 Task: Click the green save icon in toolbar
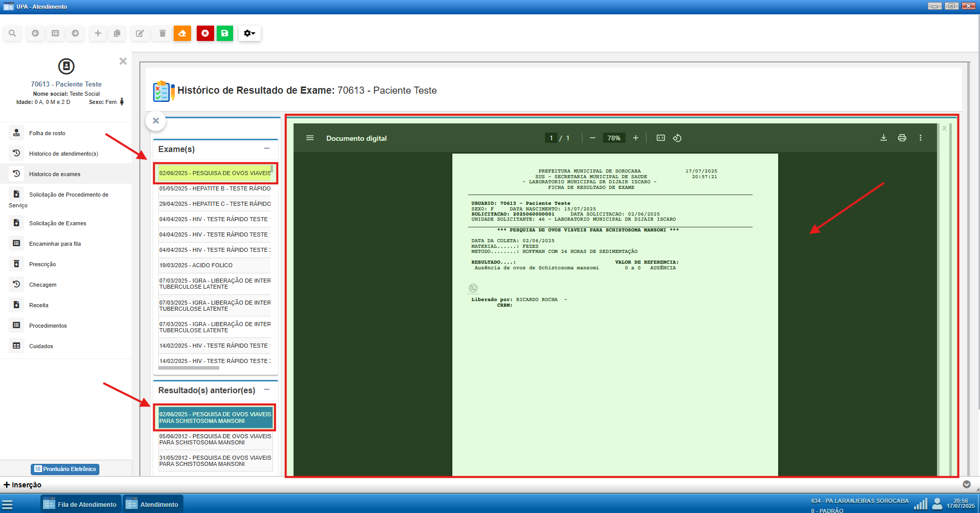point(224,33)
